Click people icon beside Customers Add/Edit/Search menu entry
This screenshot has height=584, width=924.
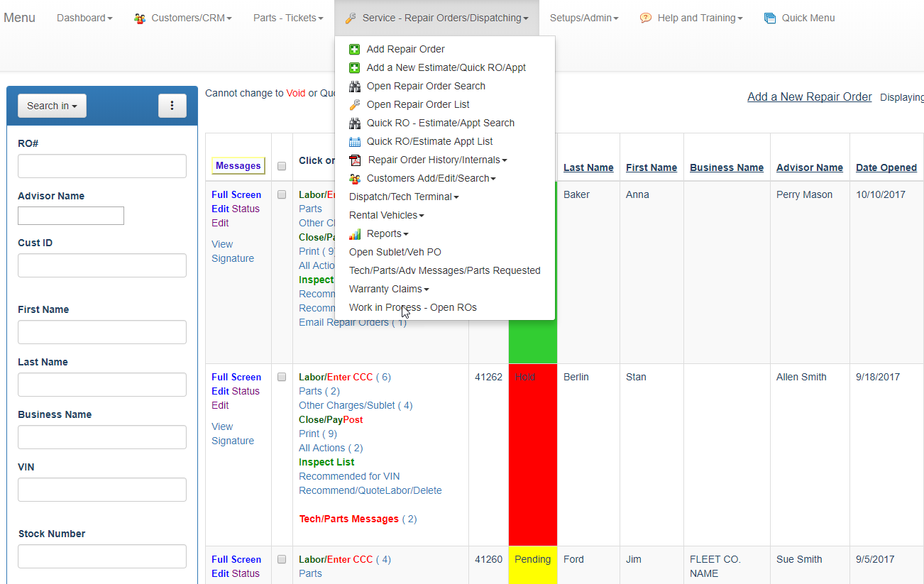(x=355, y=178)
